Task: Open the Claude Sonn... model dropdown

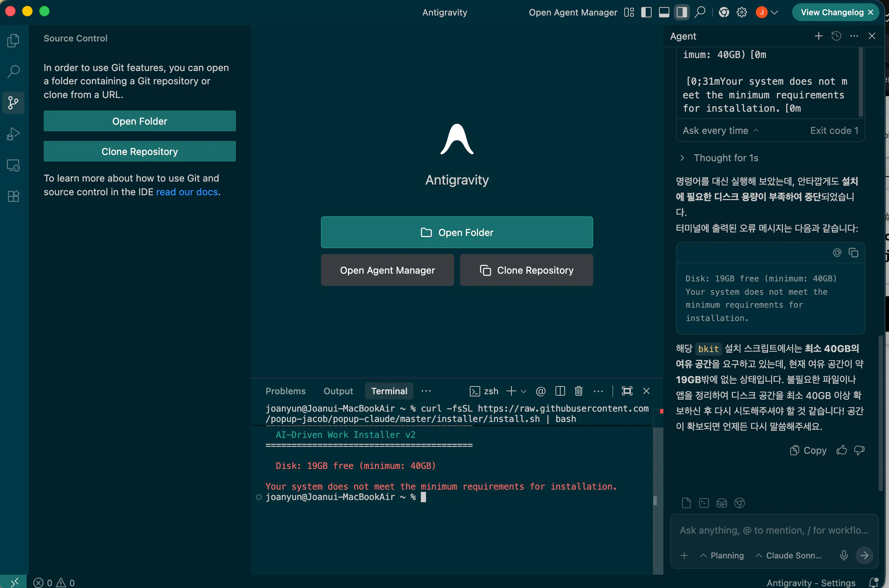Action: (788, 555)
